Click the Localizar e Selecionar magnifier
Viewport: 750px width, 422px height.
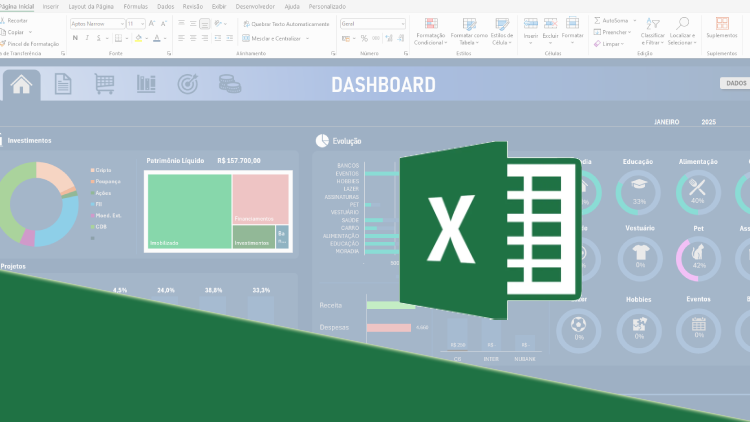(682, 23)
